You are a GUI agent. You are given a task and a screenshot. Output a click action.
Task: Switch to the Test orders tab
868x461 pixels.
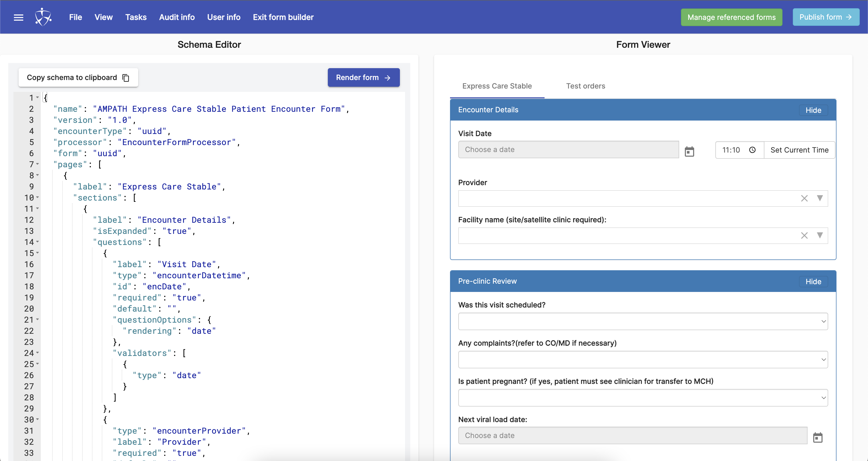585,86
